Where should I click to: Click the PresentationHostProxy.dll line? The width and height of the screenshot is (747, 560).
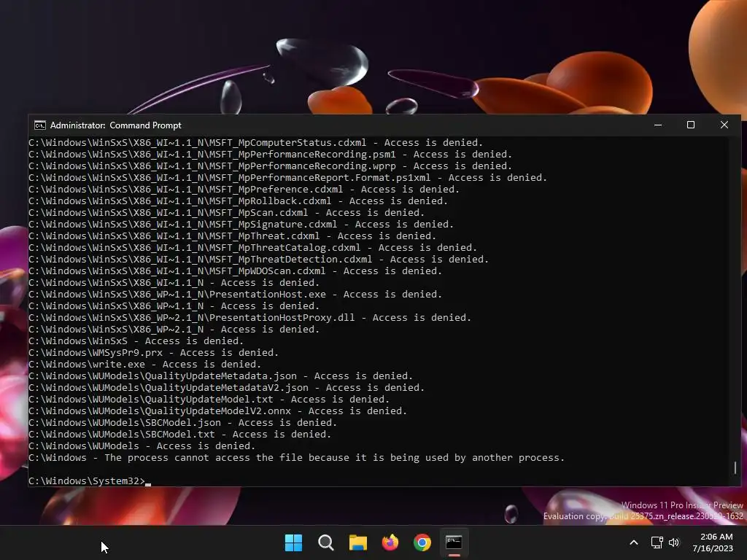(249, 318)
